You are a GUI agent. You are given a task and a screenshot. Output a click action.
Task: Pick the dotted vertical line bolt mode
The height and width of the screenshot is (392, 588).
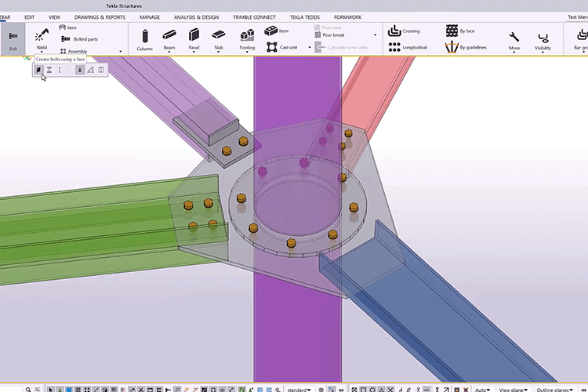pos(60,70)
